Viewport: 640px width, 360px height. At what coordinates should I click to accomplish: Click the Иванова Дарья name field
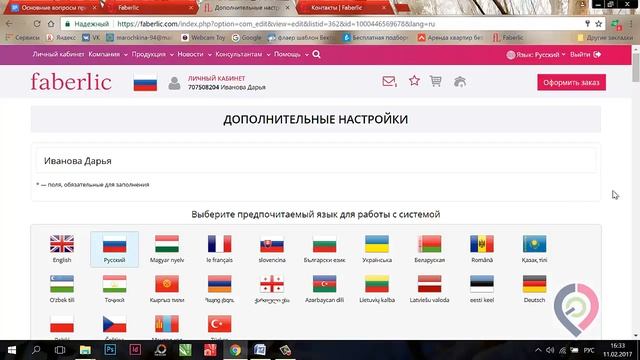(x=316, y=161)
